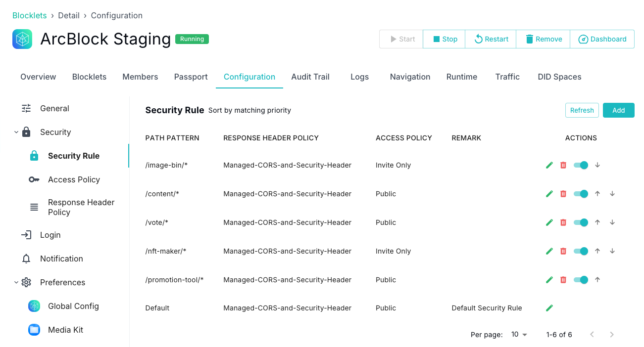Move the /vote/* rule up
644x347 pixels.
(597, 222)
